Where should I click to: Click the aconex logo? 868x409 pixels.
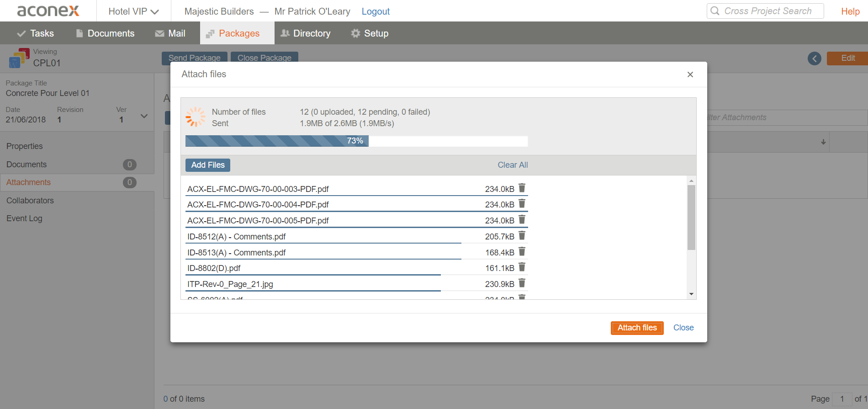[x=48, y=11]
